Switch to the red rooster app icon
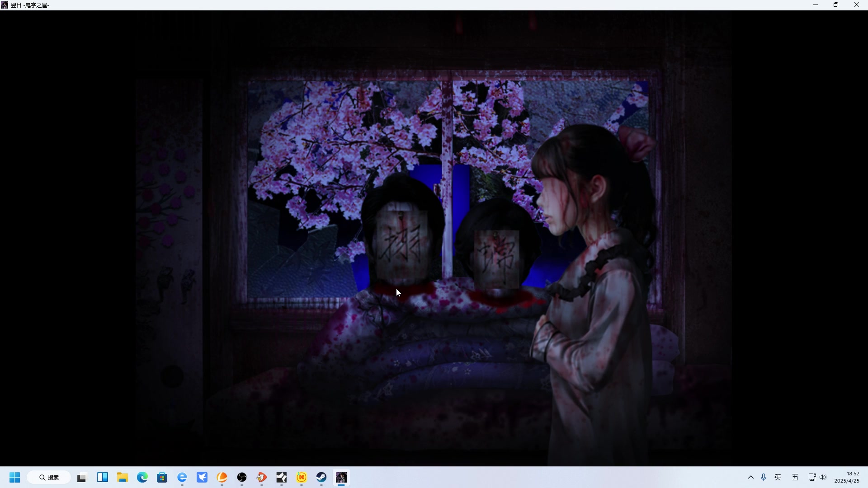The height and width of the screenshot is (488, 868). point(262,478)
